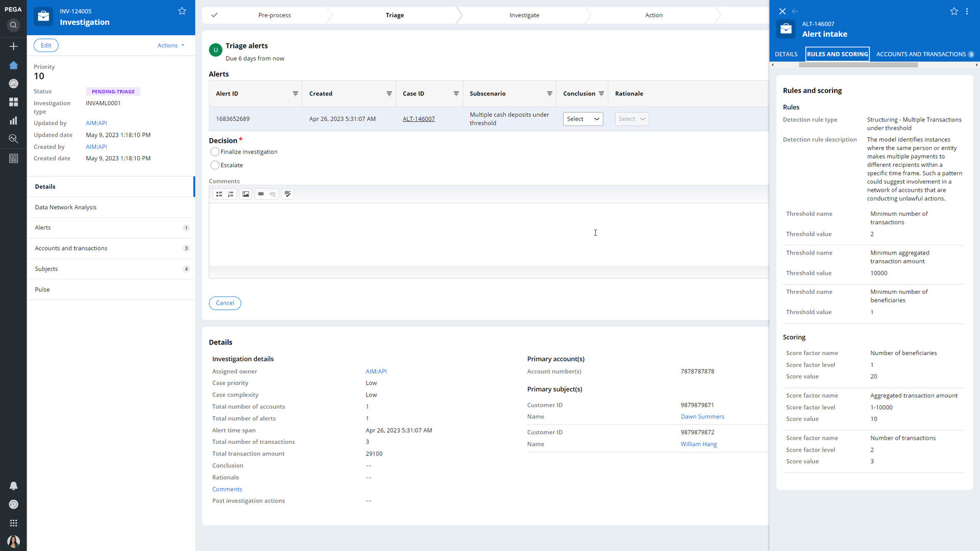Star the ALT-146007 alert intake panel
The width and height of the screenshot is (980, 551).
(953, 11)
